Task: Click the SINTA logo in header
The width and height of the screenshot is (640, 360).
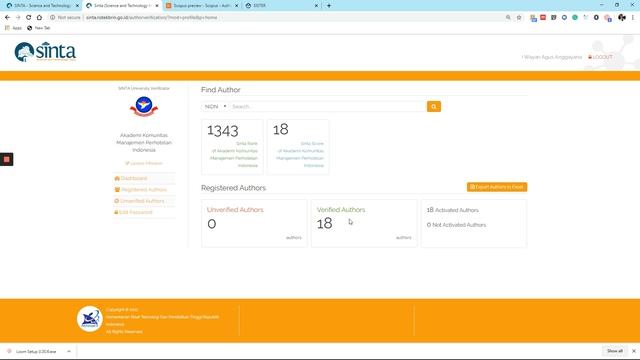Action: [45, 52]
